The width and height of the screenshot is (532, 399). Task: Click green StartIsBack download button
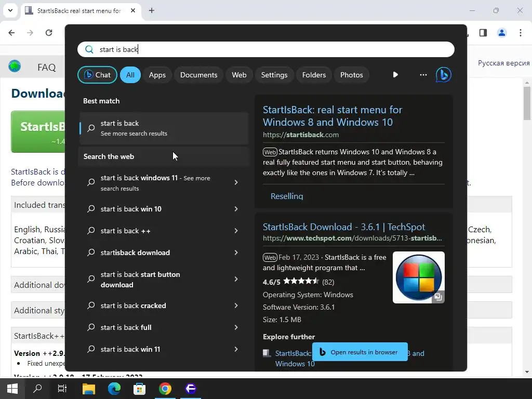[x=38, y=131]
